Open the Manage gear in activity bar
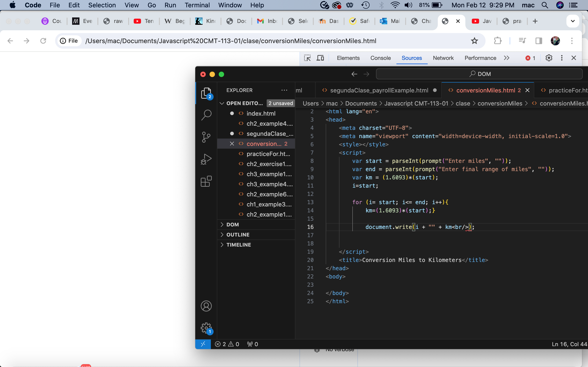 coord(206,328)
